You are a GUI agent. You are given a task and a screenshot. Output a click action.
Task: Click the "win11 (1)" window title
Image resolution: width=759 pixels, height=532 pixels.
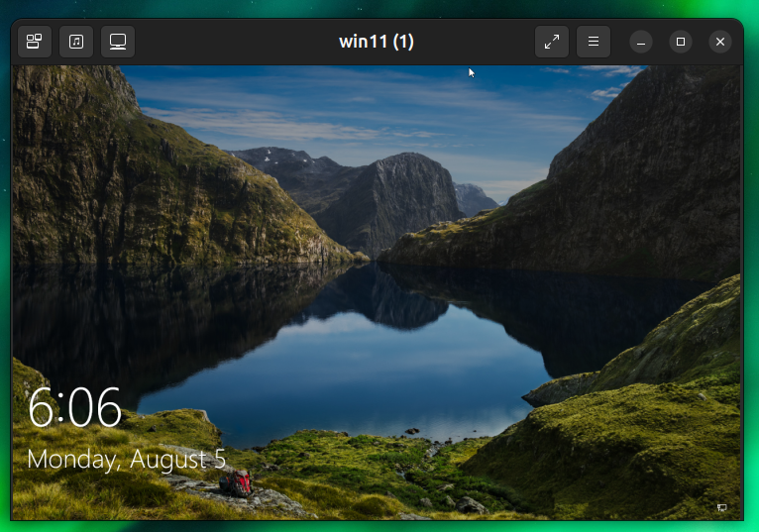click(x=377, y=42)
